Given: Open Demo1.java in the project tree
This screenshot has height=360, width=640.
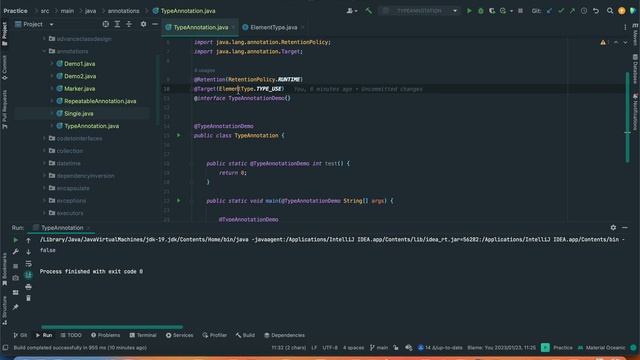Looking at the screenshot, I should click(x=80, y=64).
